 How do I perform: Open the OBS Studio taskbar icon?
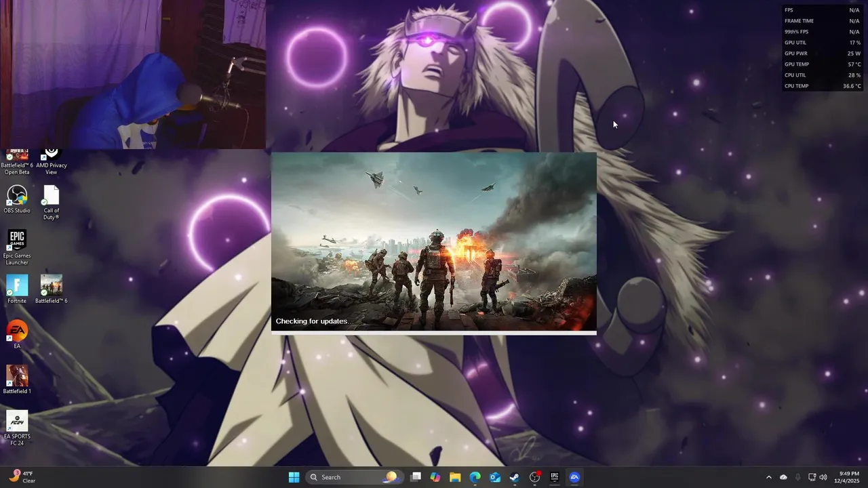pos(535,477)
